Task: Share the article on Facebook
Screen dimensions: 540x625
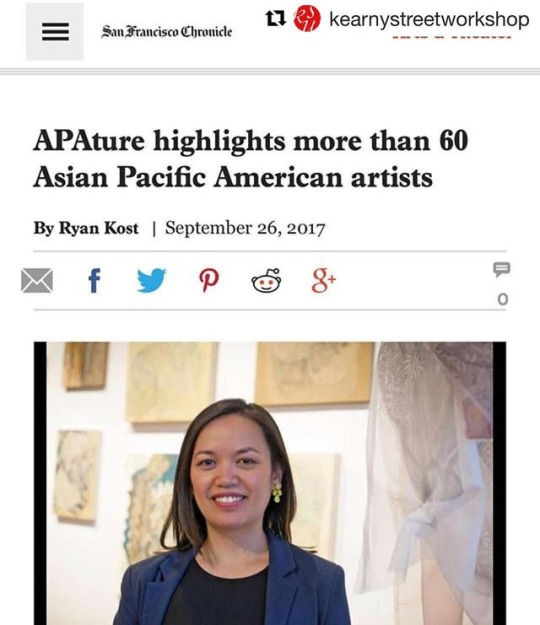Action: point(94,281)
